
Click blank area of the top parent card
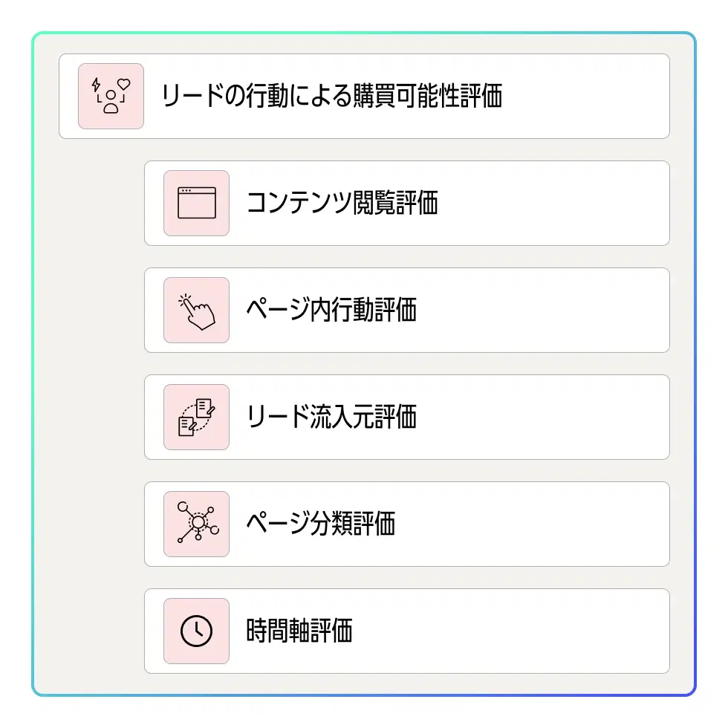[x=587, y=97]
